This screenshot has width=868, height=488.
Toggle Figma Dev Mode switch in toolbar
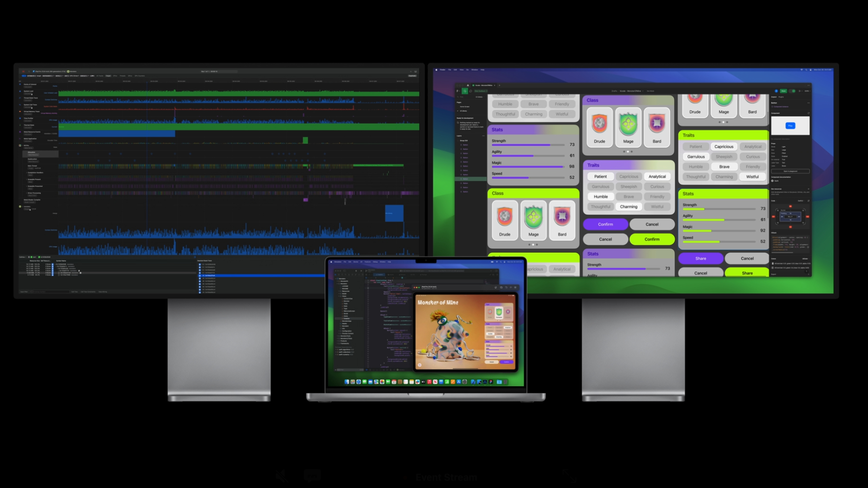click(x=792, y=91)
